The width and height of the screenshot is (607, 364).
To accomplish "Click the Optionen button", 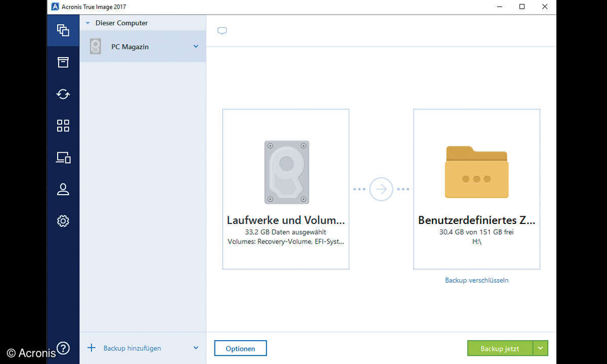I will click(240, 348).
